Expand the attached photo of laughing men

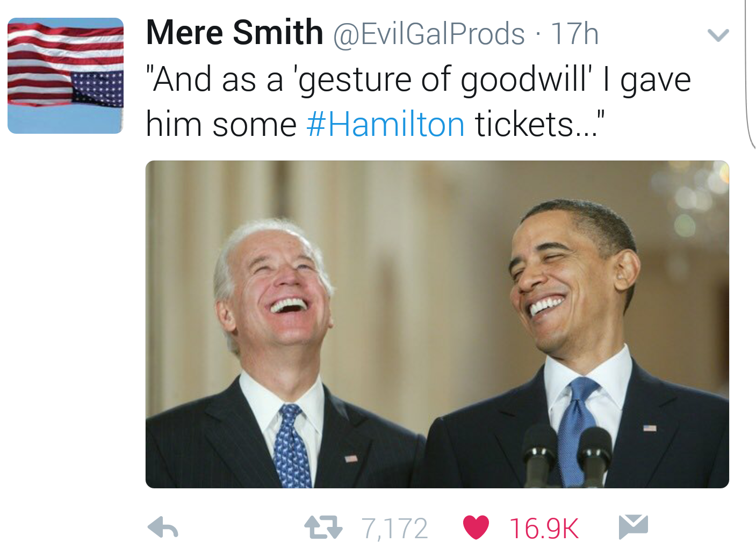click(x=437, y=324)
